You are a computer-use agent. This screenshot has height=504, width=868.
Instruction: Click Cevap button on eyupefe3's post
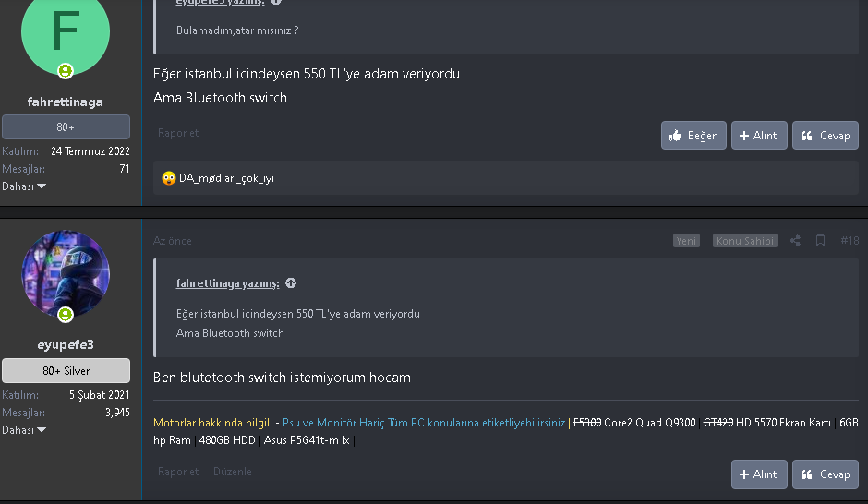825,474
